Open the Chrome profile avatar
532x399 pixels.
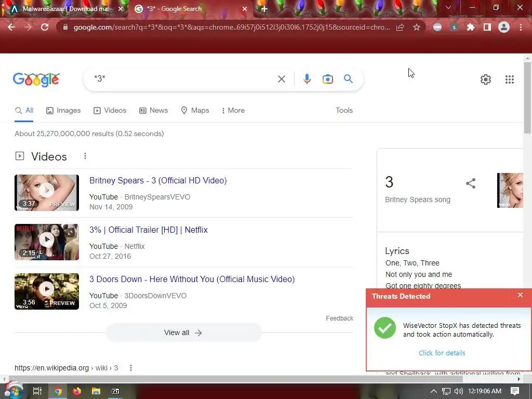point(504,27)
